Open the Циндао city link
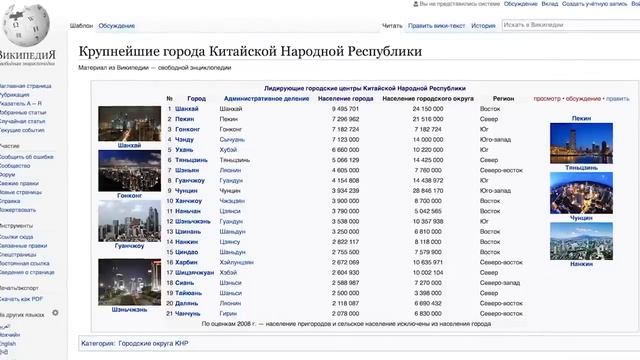The image size is (640, 360). [187, 252]
